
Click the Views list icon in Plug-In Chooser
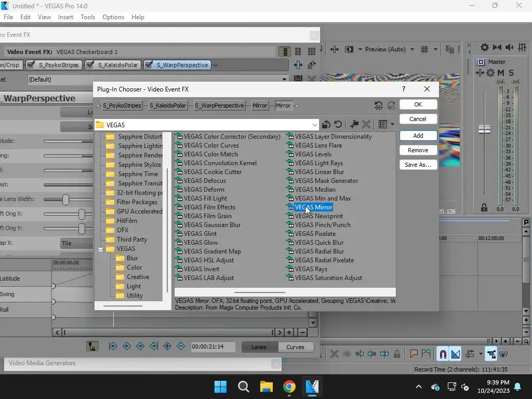click(x=383, y=125)
